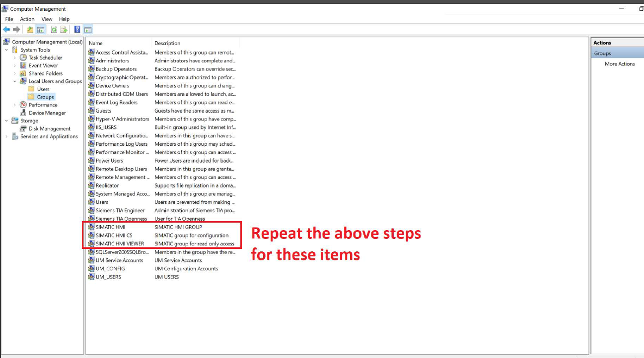The image size is (644, 358).
Task: Click the Users folder icon in the tree
Action: coord(31,89)
